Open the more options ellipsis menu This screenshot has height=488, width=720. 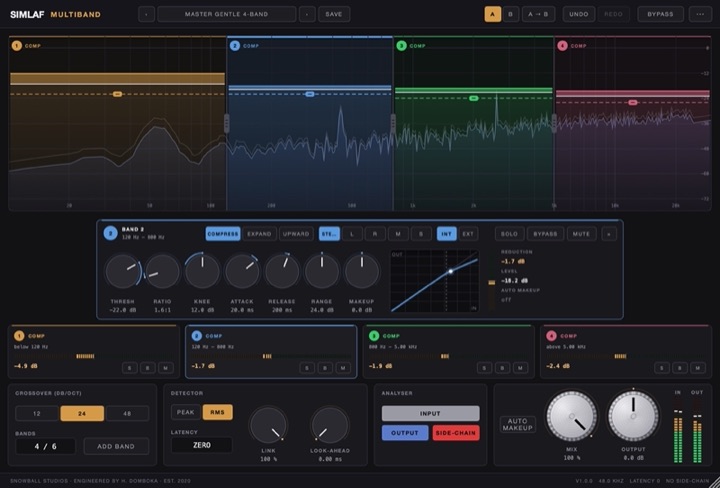pos(700,14)
